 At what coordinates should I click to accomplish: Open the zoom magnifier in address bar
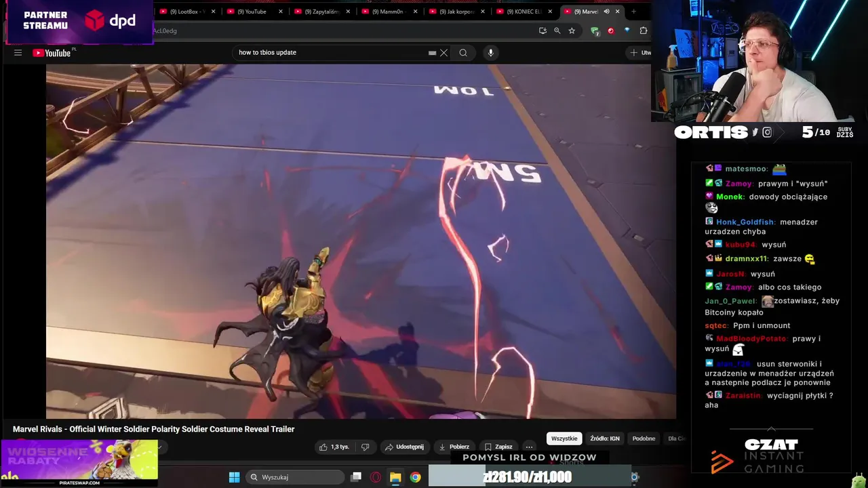point(557,30)
